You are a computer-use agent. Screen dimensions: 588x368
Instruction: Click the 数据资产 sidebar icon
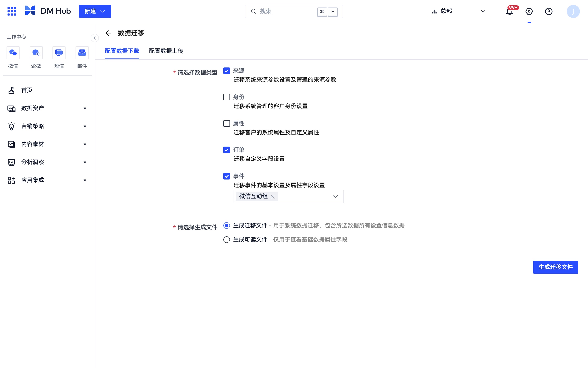click(x=11, y=108)
